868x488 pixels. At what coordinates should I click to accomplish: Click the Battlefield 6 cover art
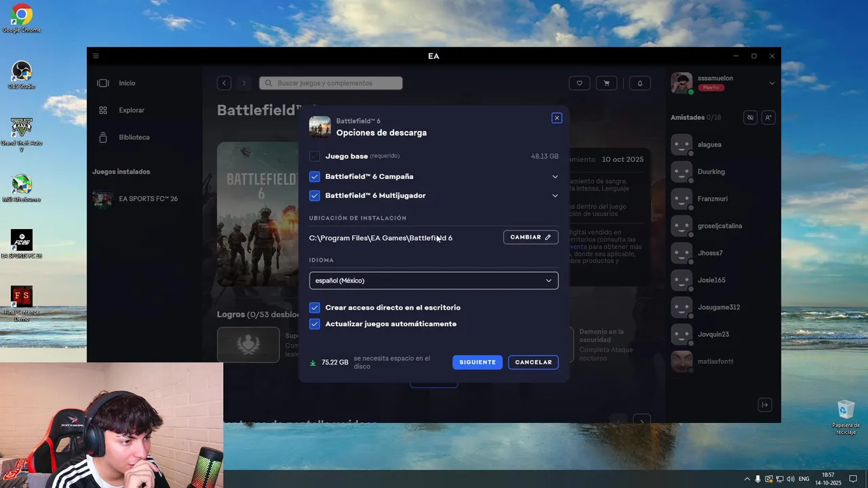(258, 213)
